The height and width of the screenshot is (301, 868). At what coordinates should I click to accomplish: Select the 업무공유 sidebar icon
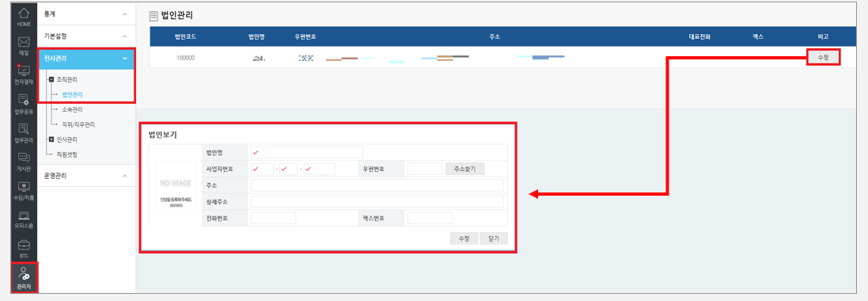24,103
